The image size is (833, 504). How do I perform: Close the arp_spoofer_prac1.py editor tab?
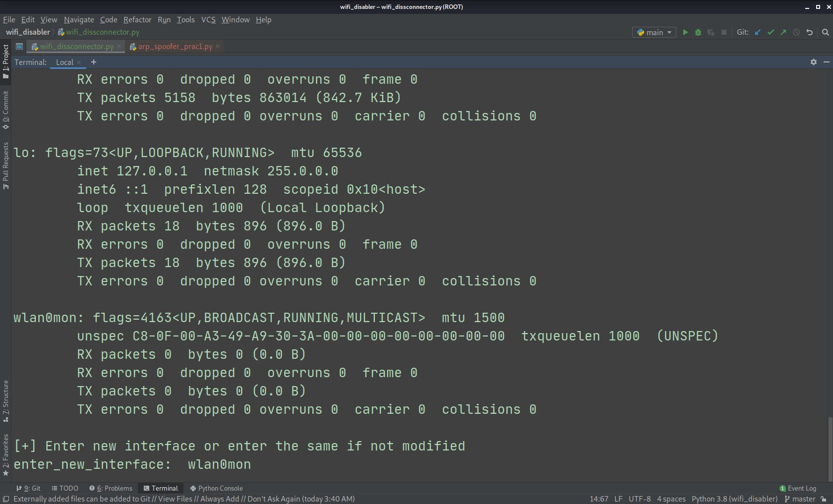[218, 46]
